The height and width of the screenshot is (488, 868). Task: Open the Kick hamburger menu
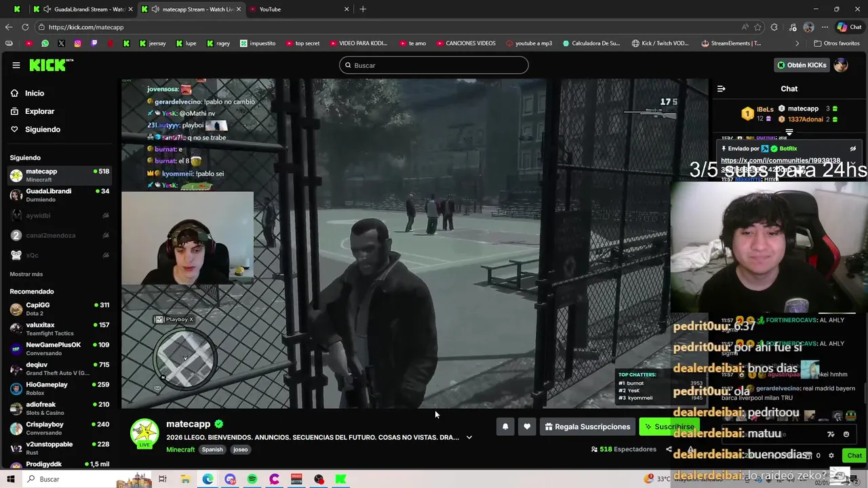pyautogui.click(x=16, y=65)
